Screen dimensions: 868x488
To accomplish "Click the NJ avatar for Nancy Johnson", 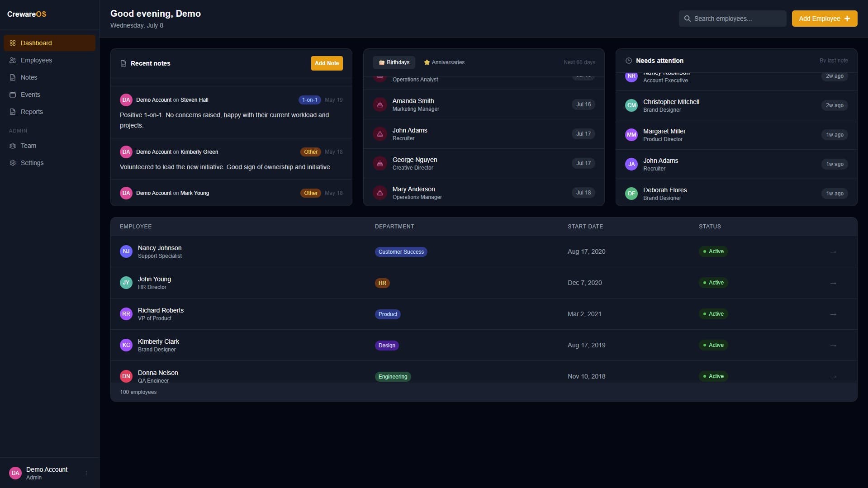I will 126,251.
